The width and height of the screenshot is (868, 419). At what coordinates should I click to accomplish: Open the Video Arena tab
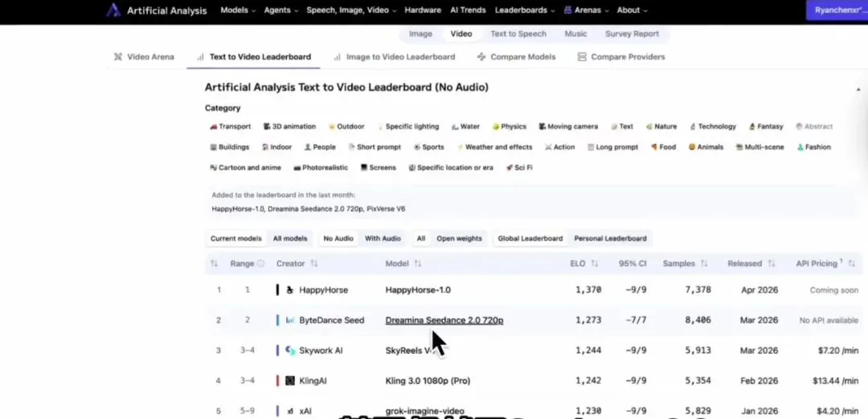[x=144, y=56]
